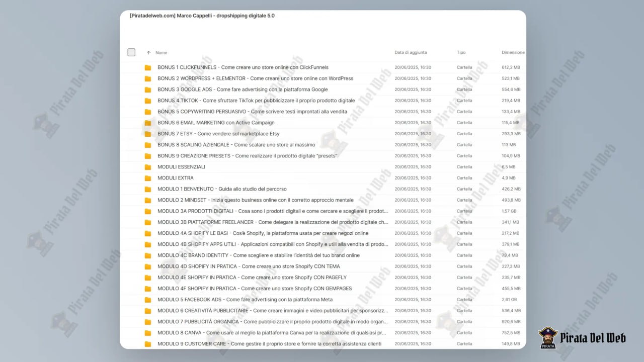Screen dimensions: 644x362
Task: Open BONUS 3 GOOGLE ADS folder name
Action: click(x=243, y=89)
